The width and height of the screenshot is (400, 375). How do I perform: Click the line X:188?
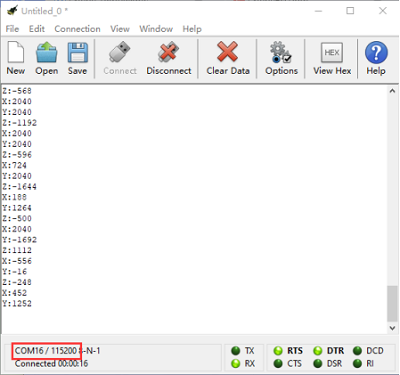pos(14,197)
